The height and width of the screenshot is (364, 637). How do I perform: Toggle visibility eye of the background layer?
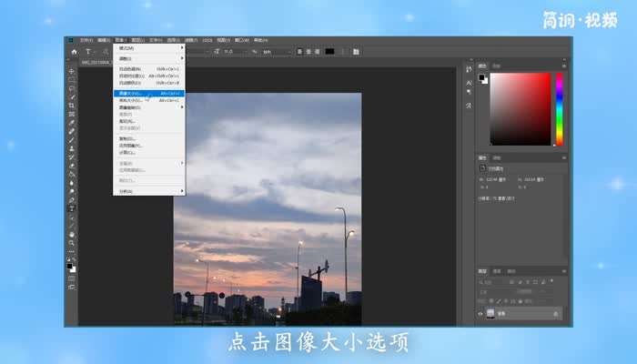tap(481, 314)
